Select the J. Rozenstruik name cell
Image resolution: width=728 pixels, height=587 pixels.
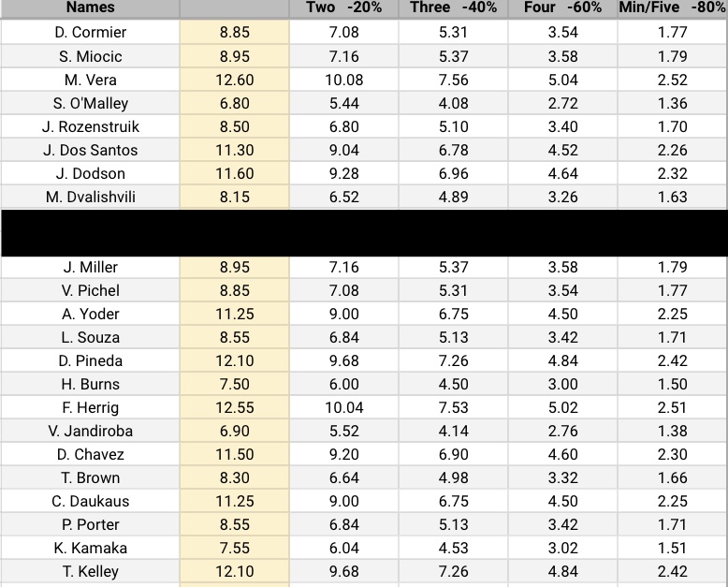(91, 126)
